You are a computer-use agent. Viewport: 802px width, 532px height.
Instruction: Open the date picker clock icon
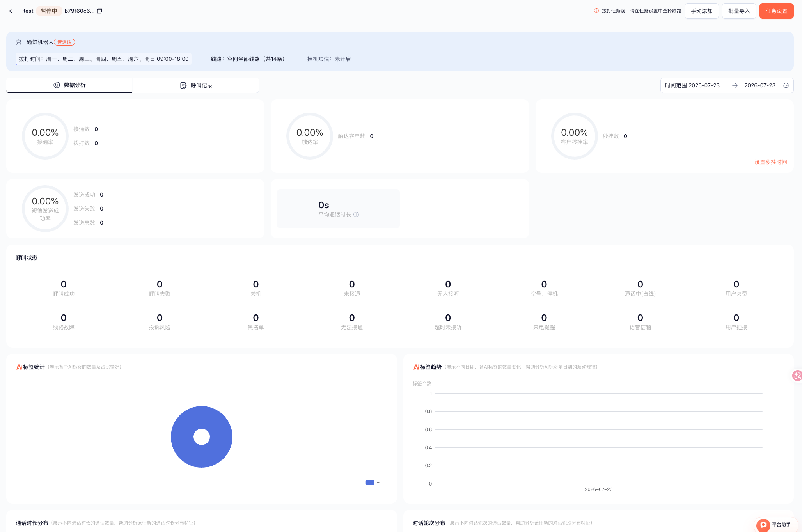click(x=786, y=85)
